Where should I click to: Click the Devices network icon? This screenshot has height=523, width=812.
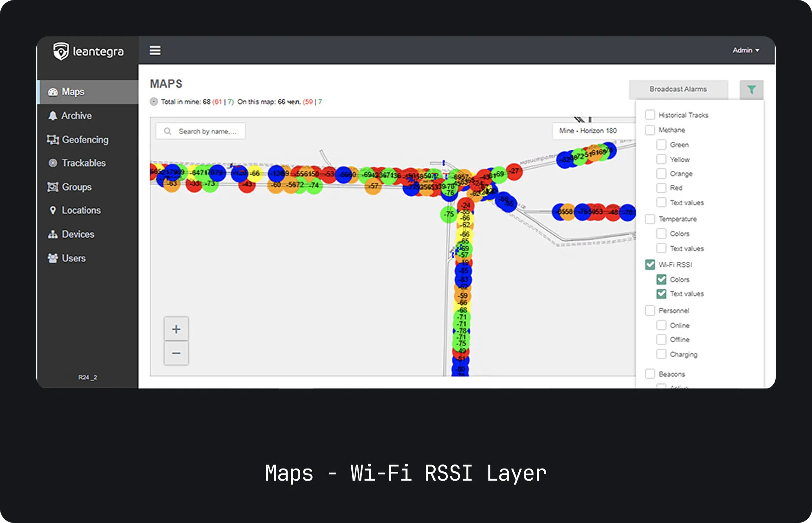pyautogui.click(x=52, y=234)
